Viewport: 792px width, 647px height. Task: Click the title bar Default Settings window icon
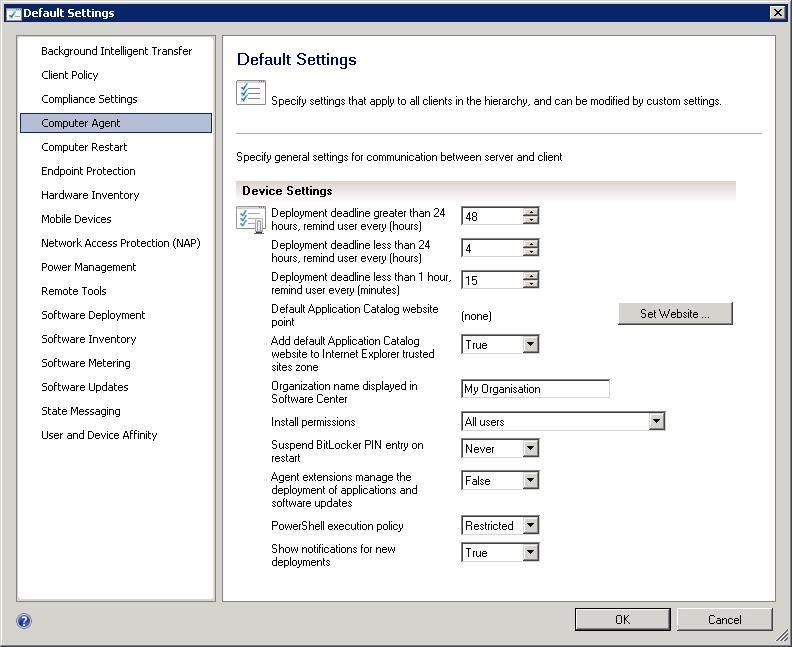click(12, 13)
